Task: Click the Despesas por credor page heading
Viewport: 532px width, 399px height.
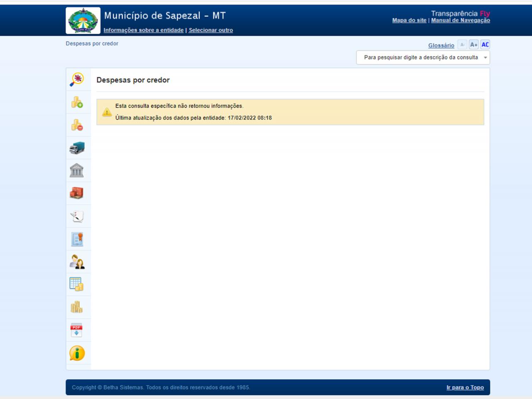Action: coord(133,80)
